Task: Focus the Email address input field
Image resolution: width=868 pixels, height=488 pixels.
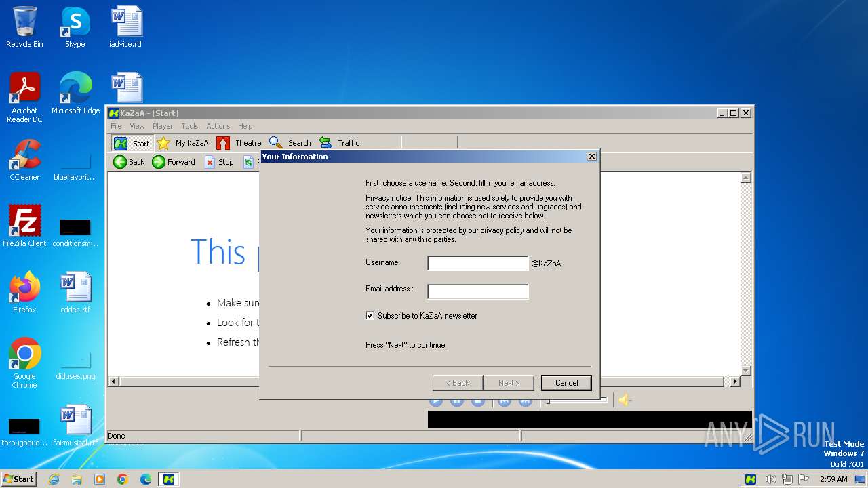Action: 477,291
